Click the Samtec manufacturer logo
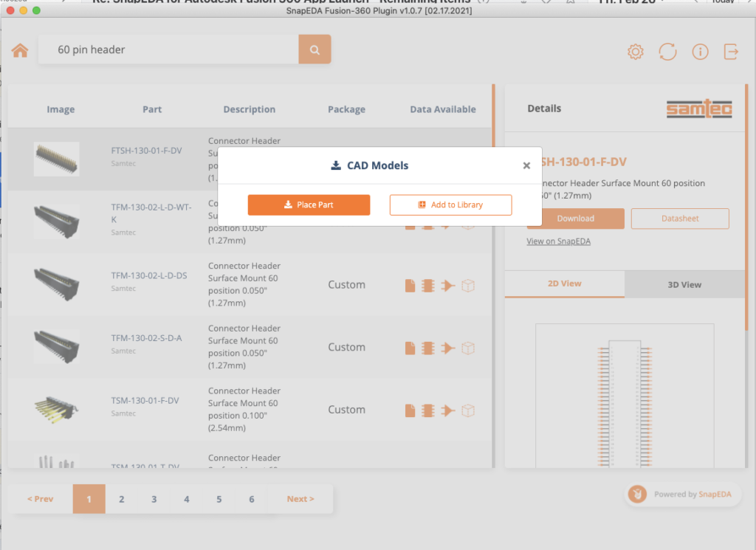The width and height of the screenshot is (756, 550). pos(699,109)
